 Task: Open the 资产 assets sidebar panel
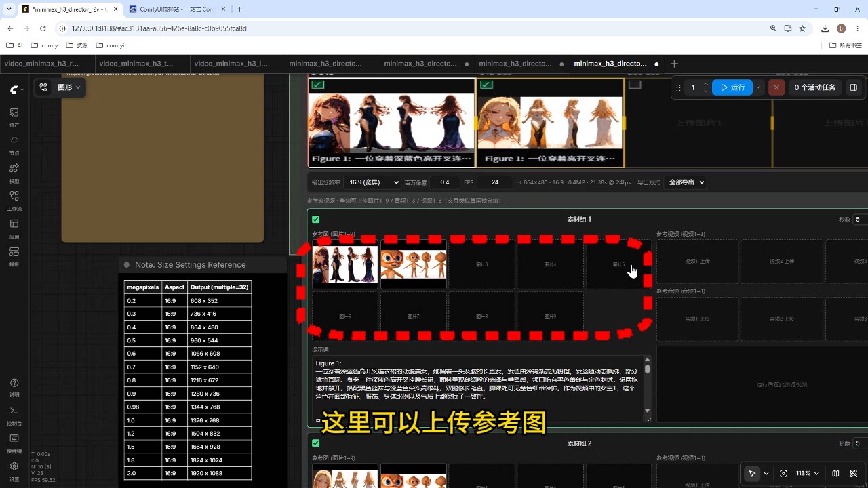(x=14, y=117)
